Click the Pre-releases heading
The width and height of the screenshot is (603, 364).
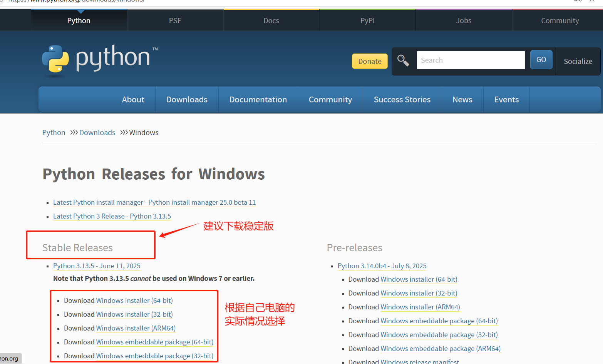click(355, 248)
